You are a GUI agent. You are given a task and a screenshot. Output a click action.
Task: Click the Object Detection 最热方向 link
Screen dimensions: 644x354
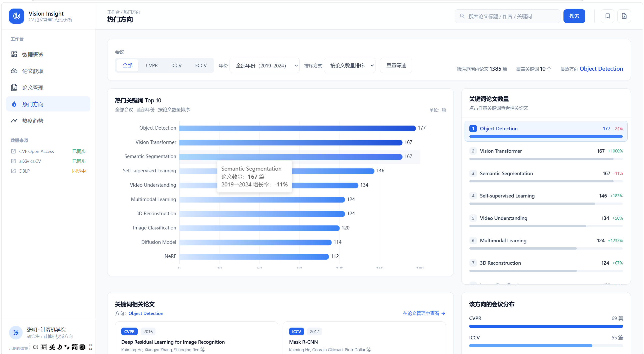click(x=601, y=69)
